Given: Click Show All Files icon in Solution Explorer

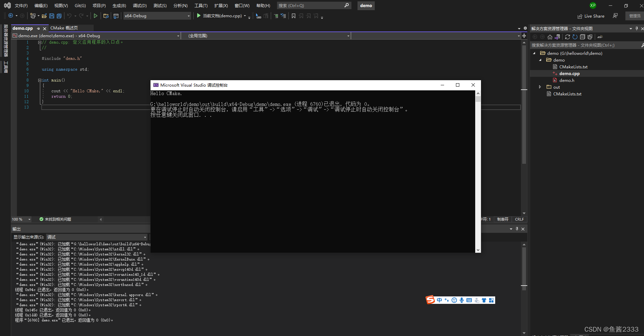Looking at the screenshot, I should 590,37.
